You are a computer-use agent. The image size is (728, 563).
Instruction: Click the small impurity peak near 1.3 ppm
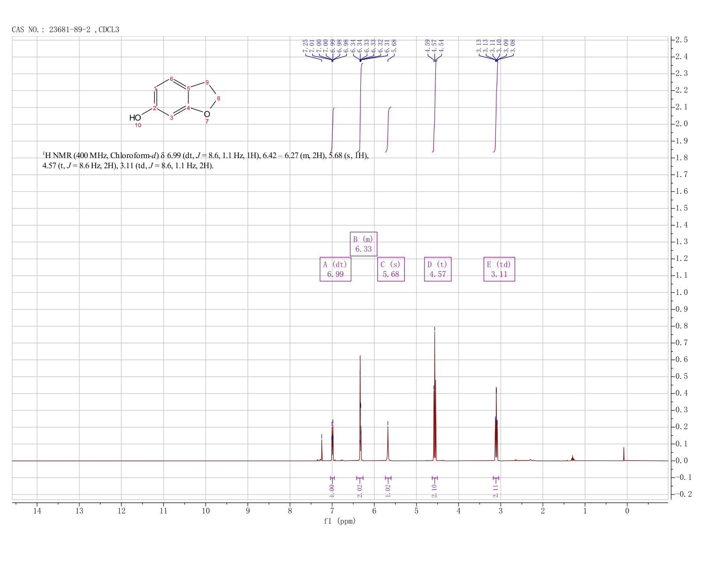(572, 458)
